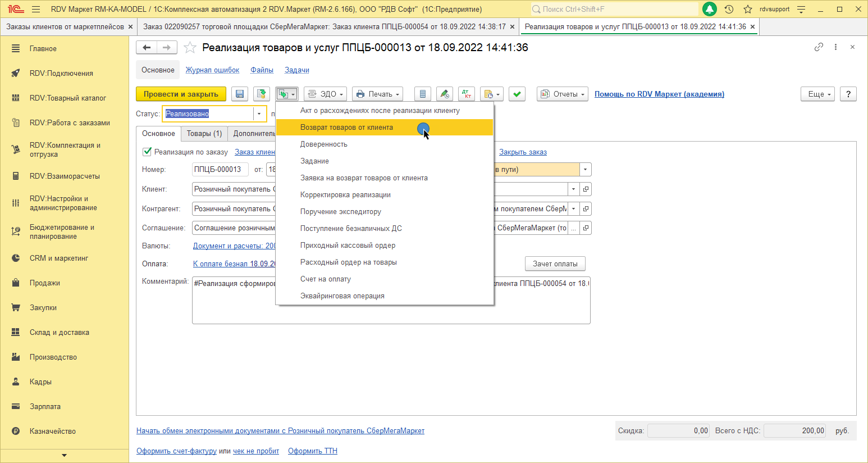Image resolution: width=868 pixels, height=463 pixels.
Task: Choose Счет на оплату menu entry
Action: tap(326, 279)
